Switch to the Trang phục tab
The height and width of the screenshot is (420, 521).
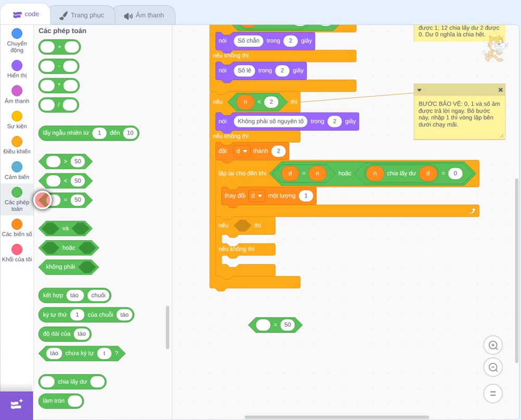[x=82, y=15]
